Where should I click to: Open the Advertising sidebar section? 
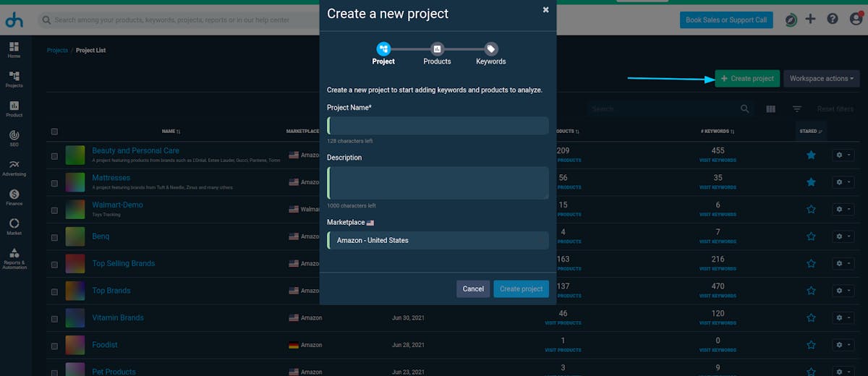coord(14,168)
